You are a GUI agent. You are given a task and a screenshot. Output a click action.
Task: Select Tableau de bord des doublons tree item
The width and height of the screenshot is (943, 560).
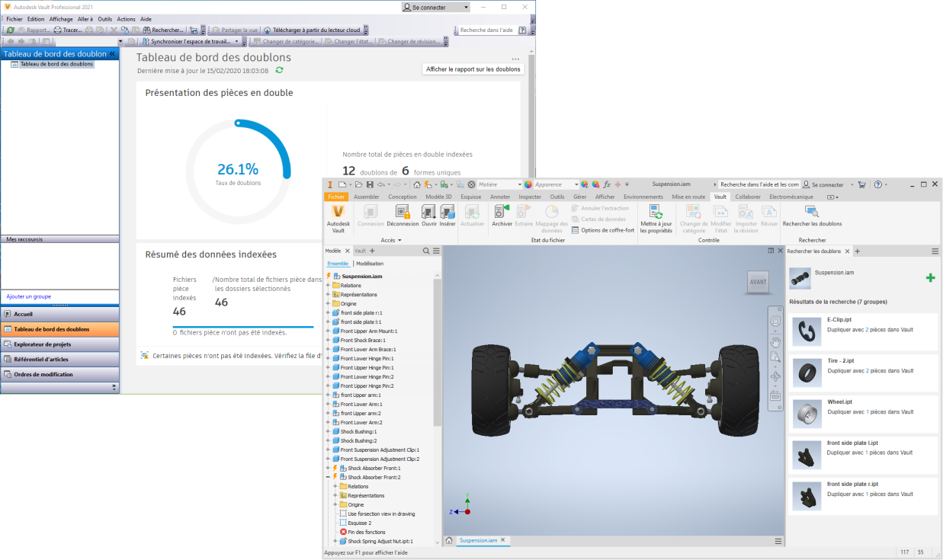[56, 64]
